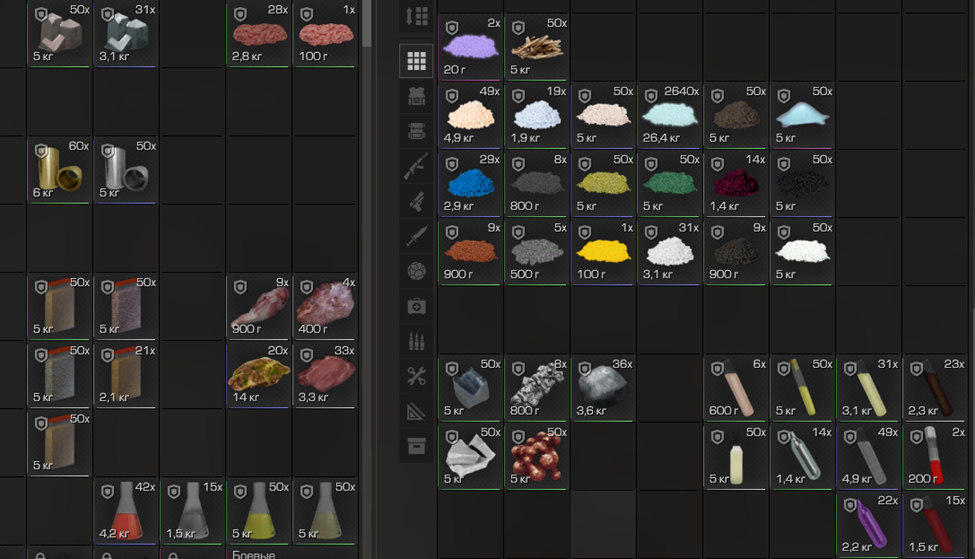The height and width of the screenshot is (559, 975).
Task: Click the brass tubes 60x stack
Action: tap(60, 170)
